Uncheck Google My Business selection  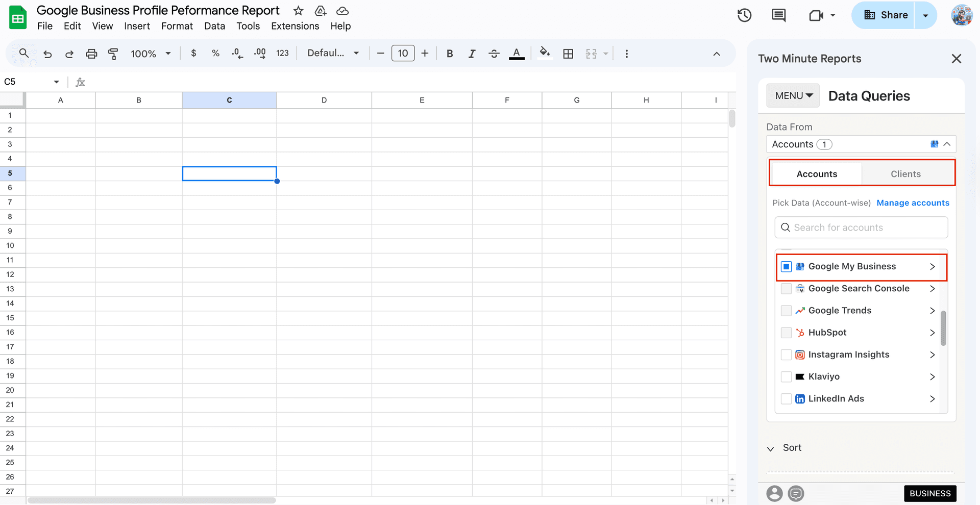pyautogui.click(x=786, y=266)
